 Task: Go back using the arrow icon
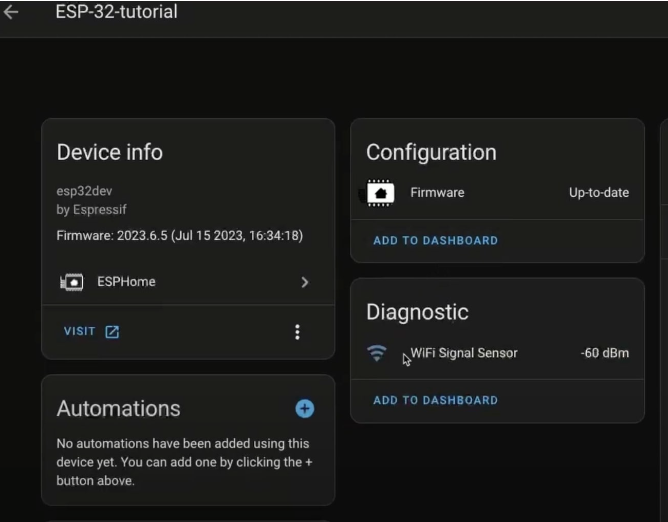point(11,12)
